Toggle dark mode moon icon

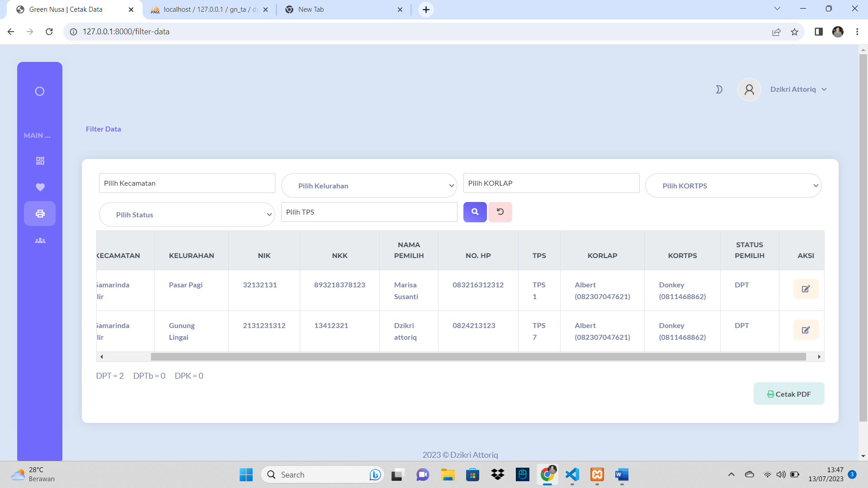719,89
